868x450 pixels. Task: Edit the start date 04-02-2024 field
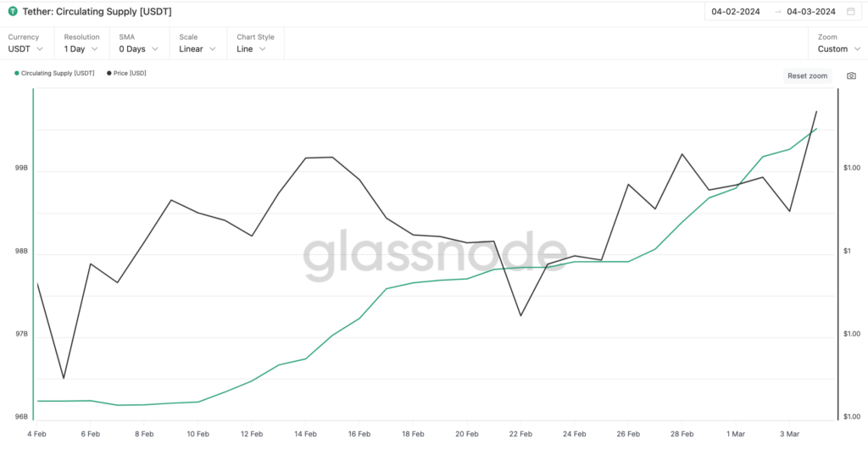coord(737,12)
